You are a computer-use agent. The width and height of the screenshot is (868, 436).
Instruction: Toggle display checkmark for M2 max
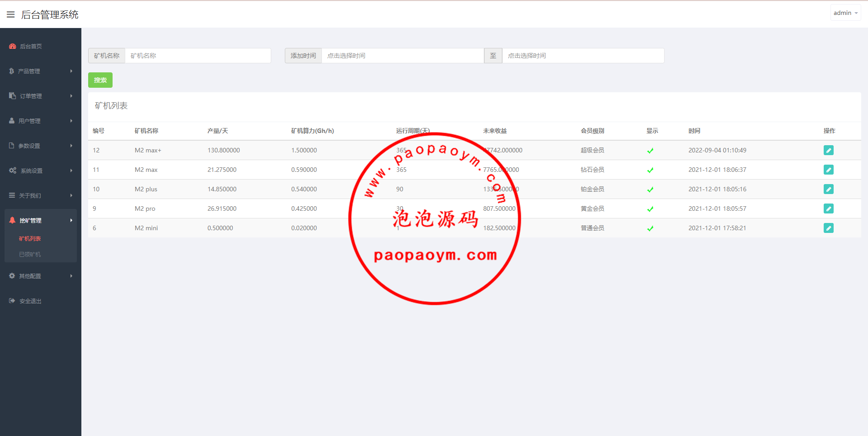click(x=650, y=170)
